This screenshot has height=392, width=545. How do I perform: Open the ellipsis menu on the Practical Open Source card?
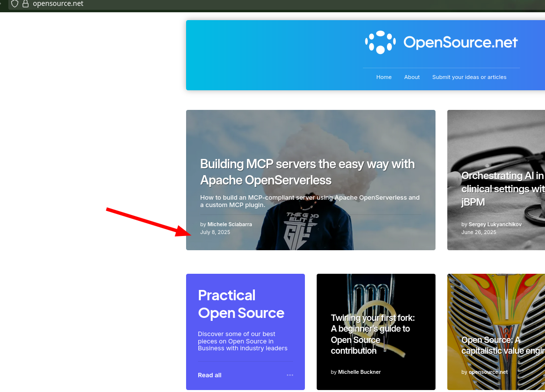[x=290, y=375]
